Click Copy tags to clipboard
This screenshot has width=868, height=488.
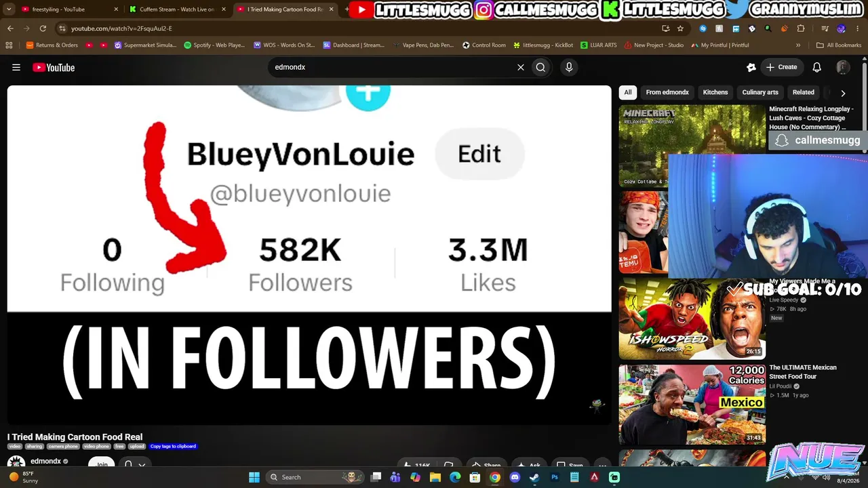[x=173, y=447]
